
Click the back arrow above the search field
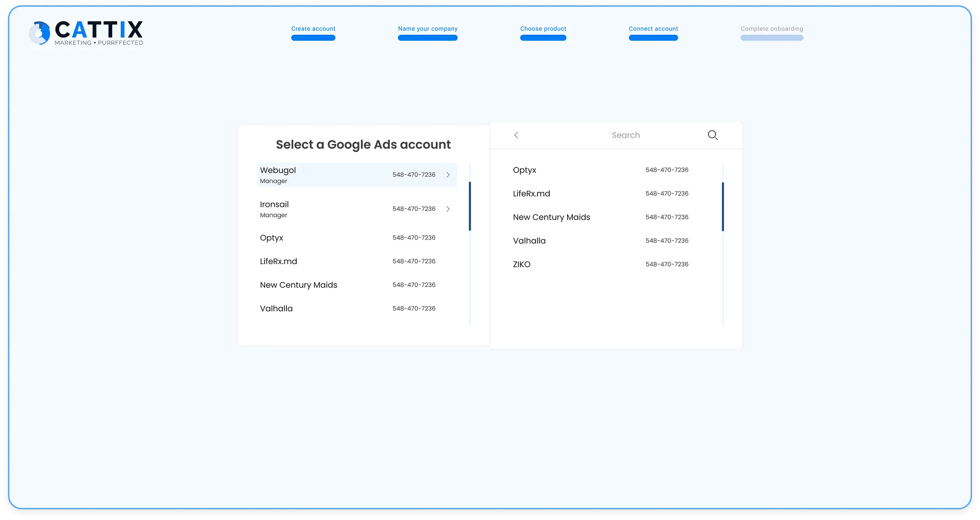point(516,134)
